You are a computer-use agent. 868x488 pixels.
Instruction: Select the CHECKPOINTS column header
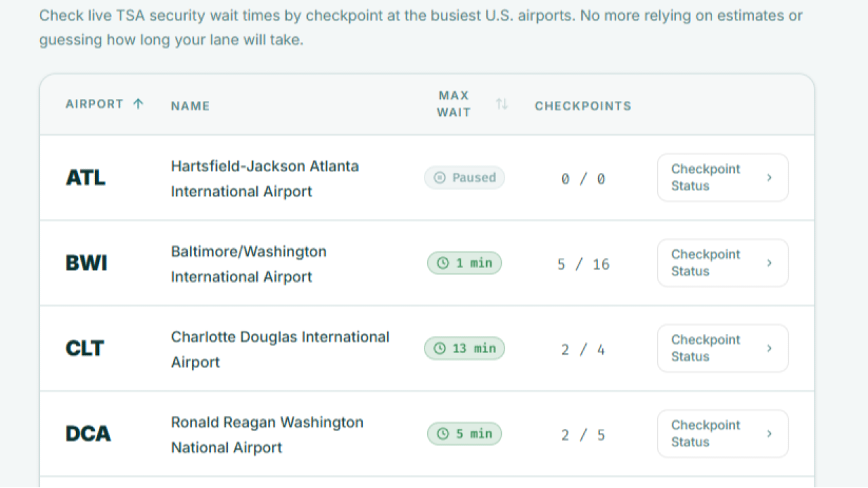click(x=583, y=106)
